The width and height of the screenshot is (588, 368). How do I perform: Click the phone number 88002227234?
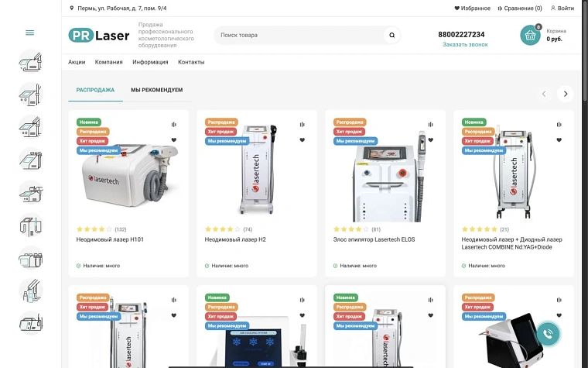pyautogui.click(x=461, y=34)
